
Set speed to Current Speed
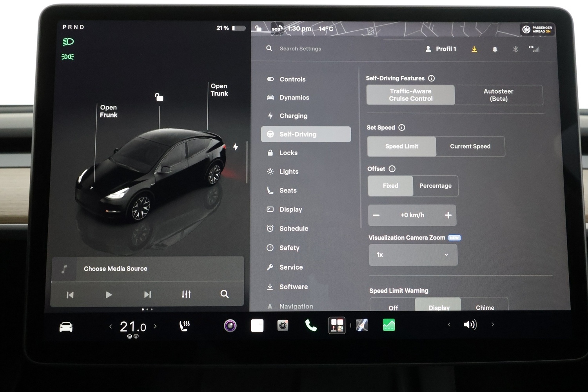pyautogui.click(x=470, y=146)
